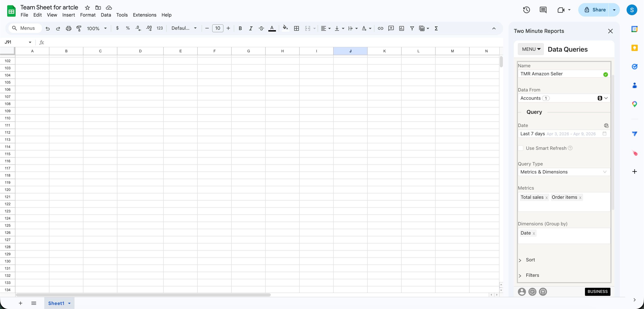
Task: Open Google Calendar in the side panel
Action: point(634,29)
